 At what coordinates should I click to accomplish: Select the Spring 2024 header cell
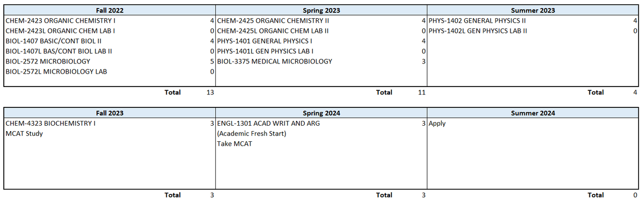click(321, 113)
